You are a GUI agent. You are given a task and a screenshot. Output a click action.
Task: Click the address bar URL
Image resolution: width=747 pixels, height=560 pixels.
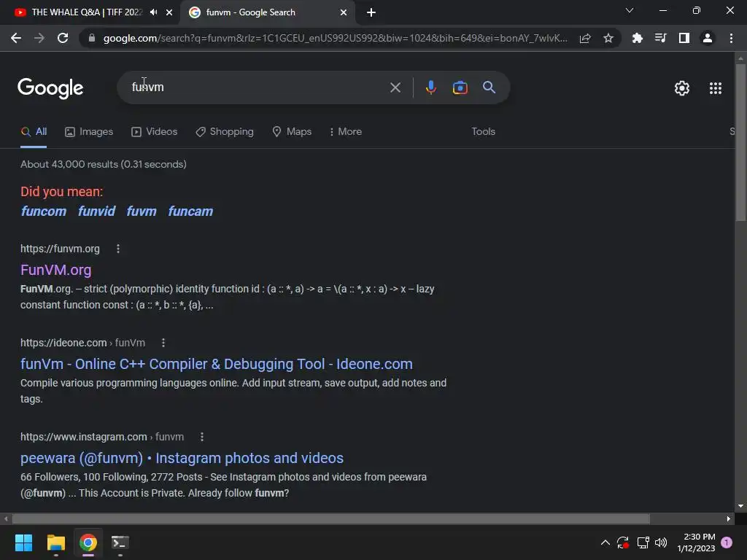335,38
